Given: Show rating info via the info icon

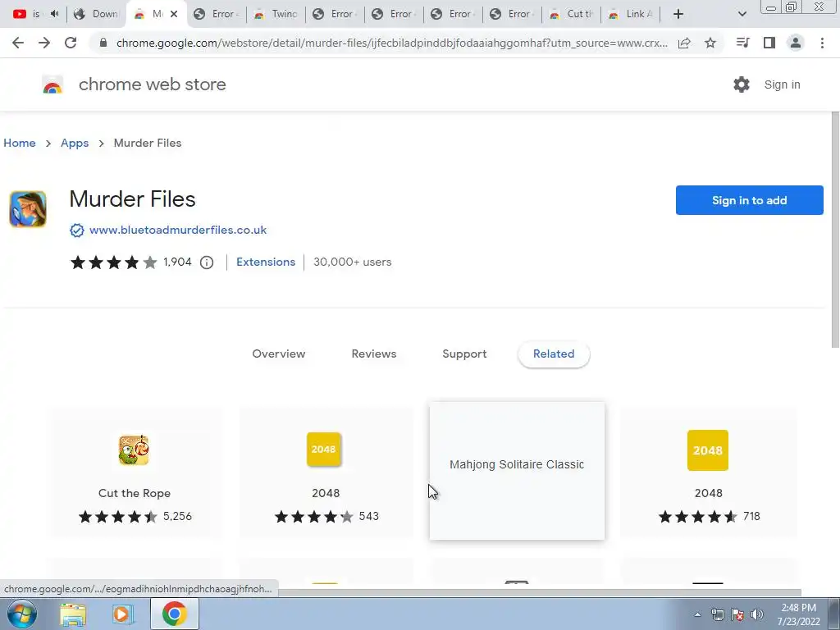Looking at the screenshot, I should click(x=207, y=262).
